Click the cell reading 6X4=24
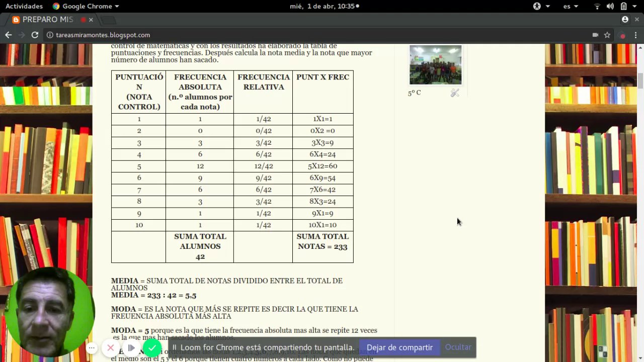The height and width of the screenshot is (362, 644). pos(323,154)
